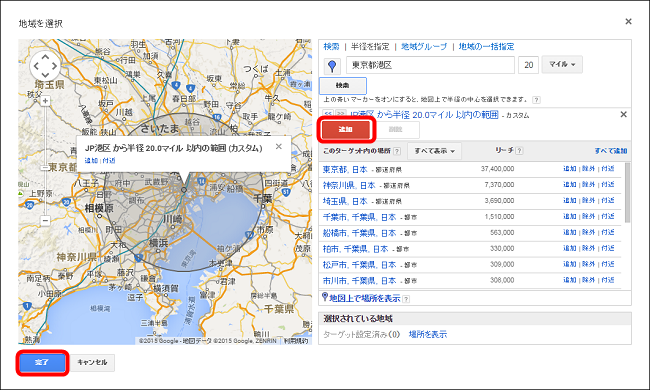Screen dimensions: 650x390
Task: Click the map zoom out minus button
Action: tap(45, 221)
